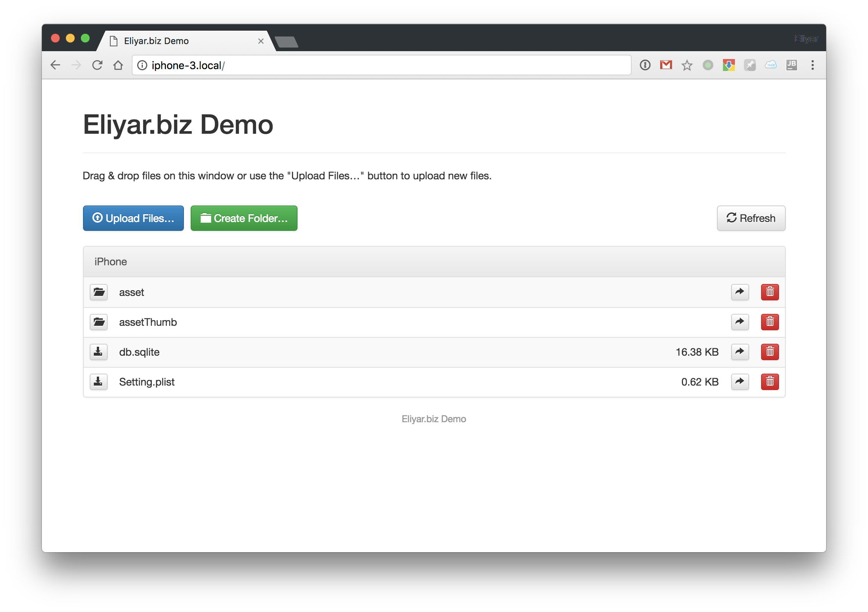The width and height of the screenshot is (868, 612).
Task: Open the asset folder icon button
Action: point(99,292)
